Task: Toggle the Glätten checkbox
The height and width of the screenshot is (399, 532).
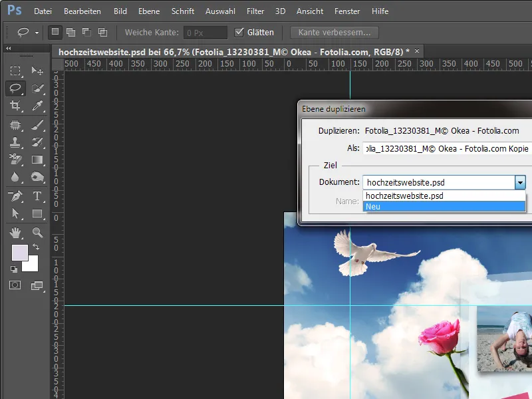Action: pos(239,32)
